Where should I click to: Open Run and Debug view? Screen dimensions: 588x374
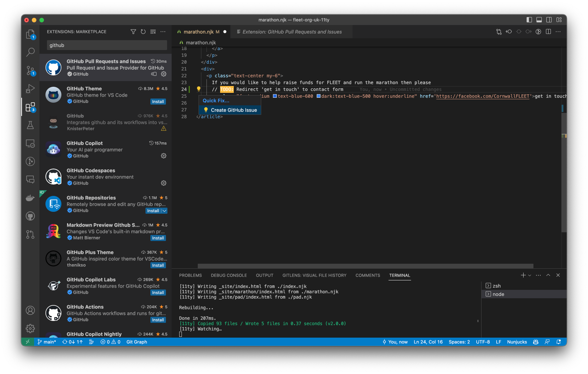click(x=30, y=89)
